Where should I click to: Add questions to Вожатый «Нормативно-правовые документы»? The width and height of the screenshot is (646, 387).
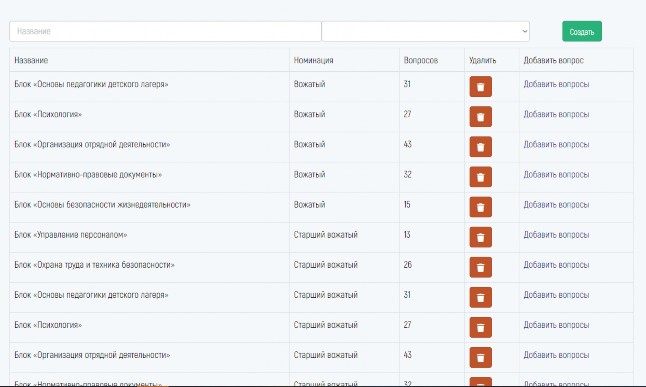pos(556,174)
